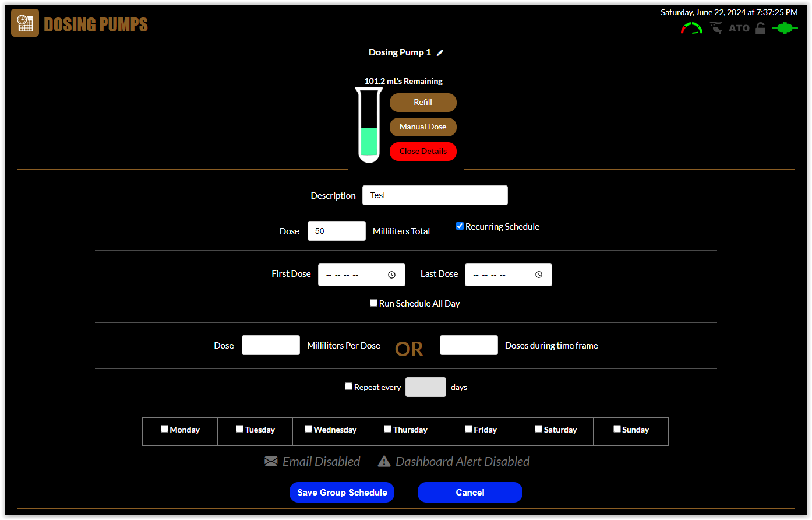Click Save Group Schedule

tap(342, 492)
